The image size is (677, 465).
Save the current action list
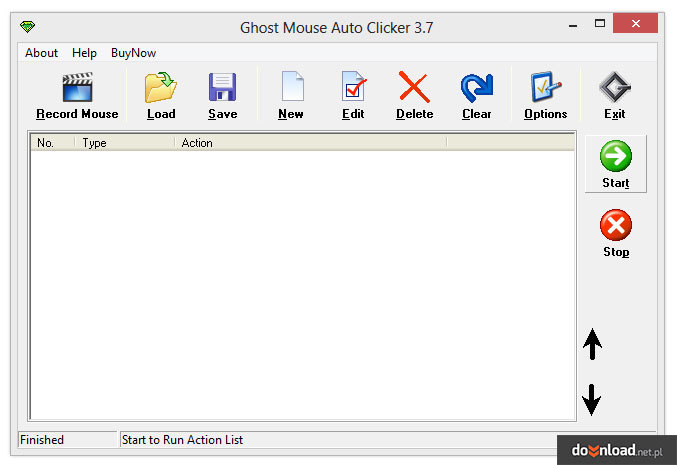(222, 96)
